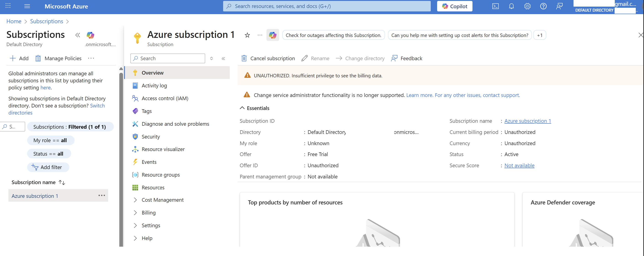Click Add filter pill

click(48, 167)
